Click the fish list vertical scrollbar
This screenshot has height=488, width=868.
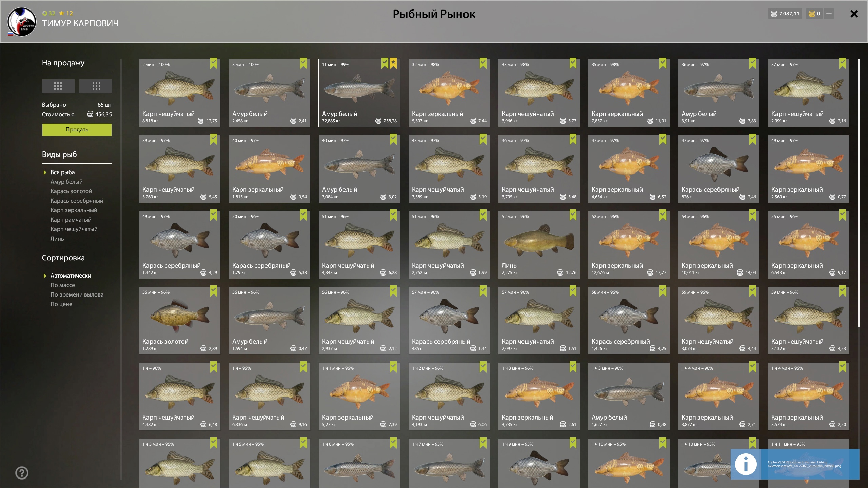[x=859, y=193]
